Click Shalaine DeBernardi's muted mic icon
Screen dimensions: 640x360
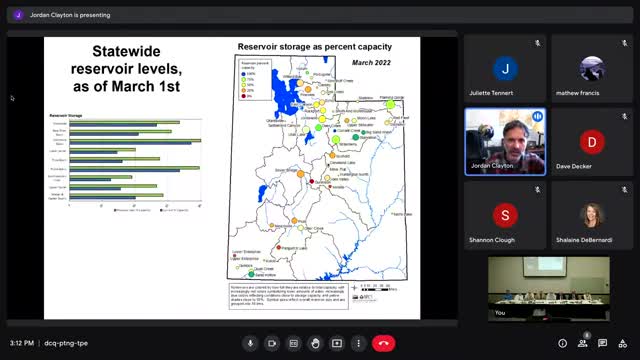click(x=624, y=189)
